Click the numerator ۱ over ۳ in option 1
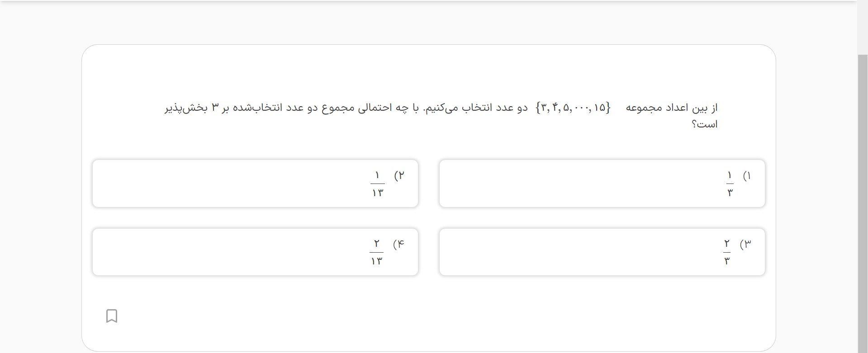 pos(730,175)
